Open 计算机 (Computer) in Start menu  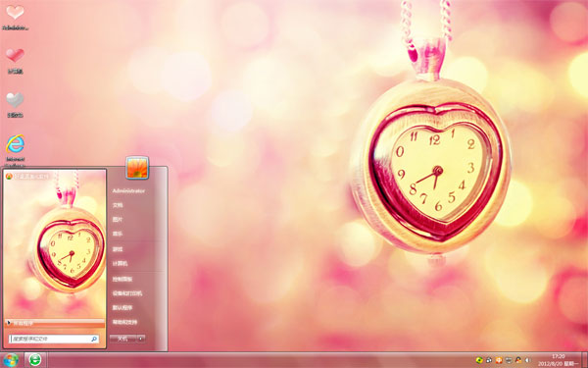pos(120,264)
